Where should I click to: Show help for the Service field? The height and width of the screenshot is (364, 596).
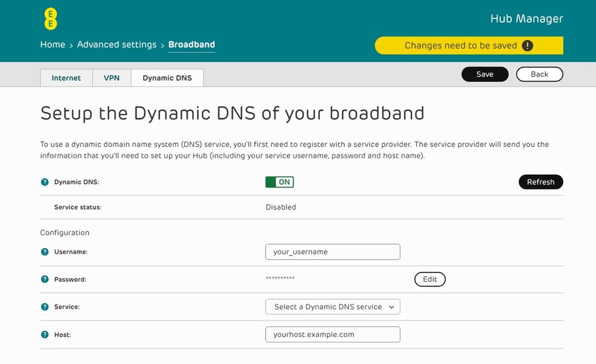point(45,307)
